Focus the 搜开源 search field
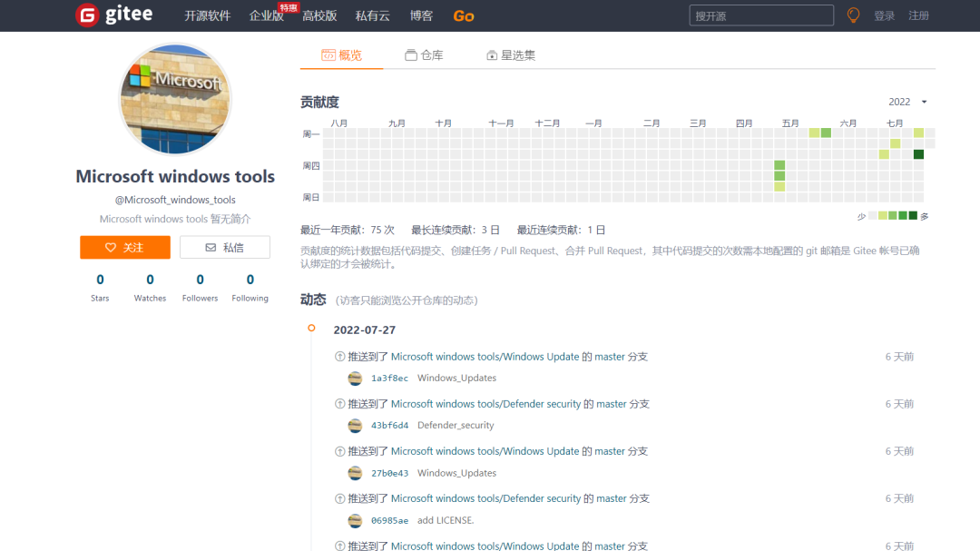The width and height of the screenshot is (980, 551). tap(761, 15)
